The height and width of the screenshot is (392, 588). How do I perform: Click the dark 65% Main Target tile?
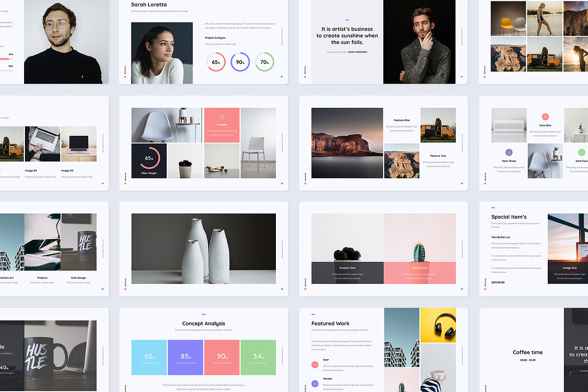[x=149, y=161]
